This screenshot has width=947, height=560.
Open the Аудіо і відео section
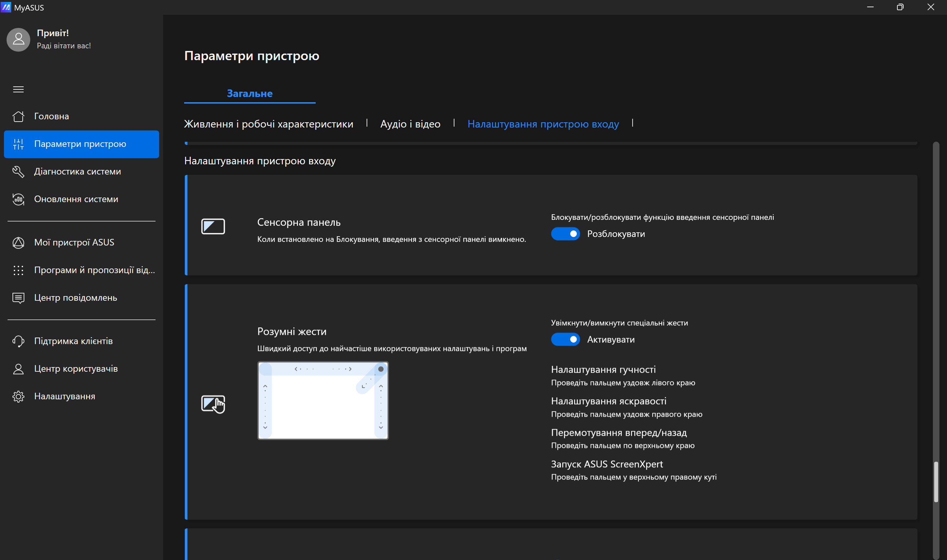pyautogui.click(x=410, y=124)
